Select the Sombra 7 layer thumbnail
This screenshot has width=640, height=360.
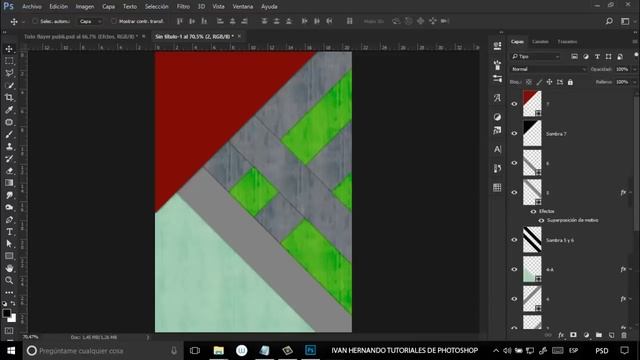(532, 133)
